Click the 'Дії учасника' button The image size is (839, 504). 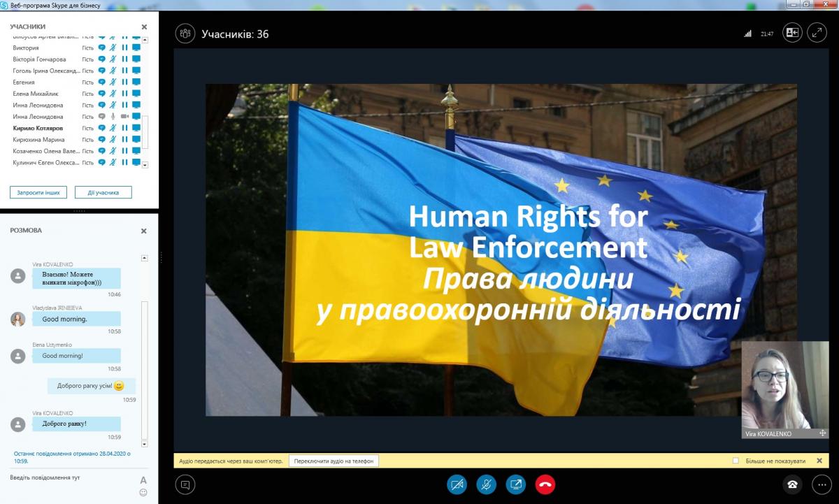[103, 192]
